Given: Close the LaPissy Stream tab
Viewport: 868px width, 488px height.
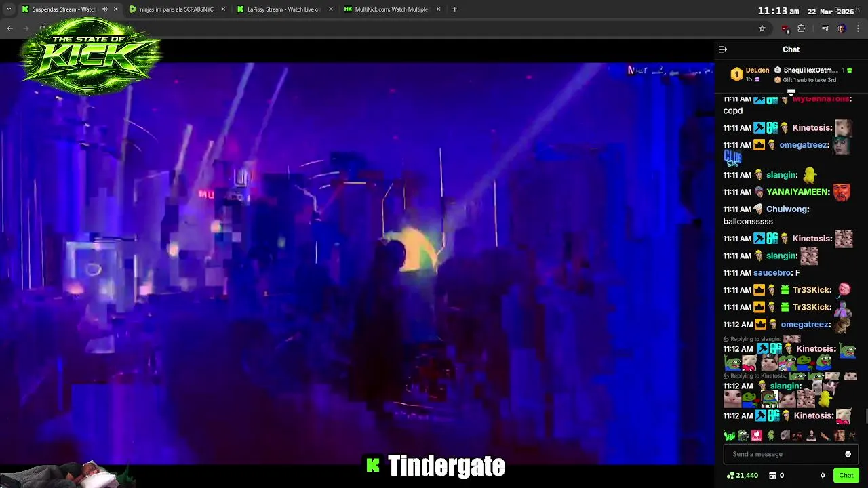Looking at the screenshot, I should pos(330,9).
